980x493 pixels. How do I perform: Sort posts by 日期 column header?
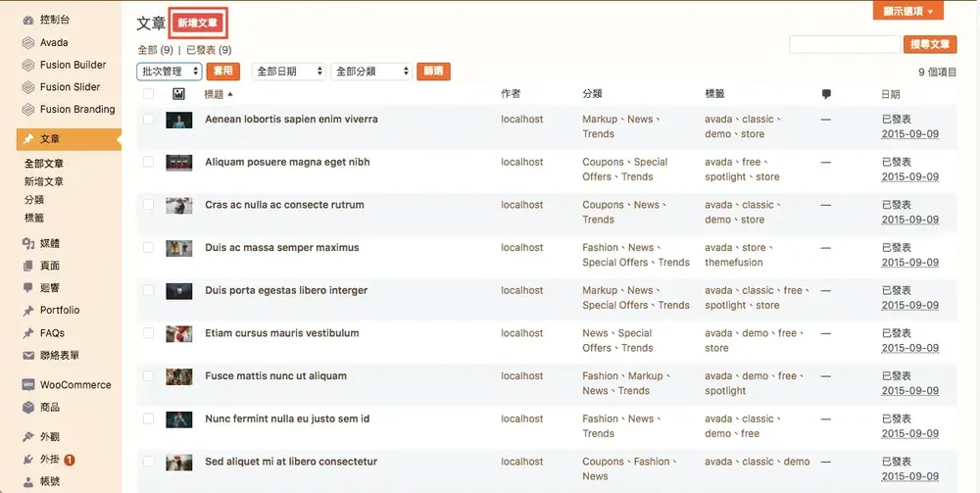(x=890, y=94)
